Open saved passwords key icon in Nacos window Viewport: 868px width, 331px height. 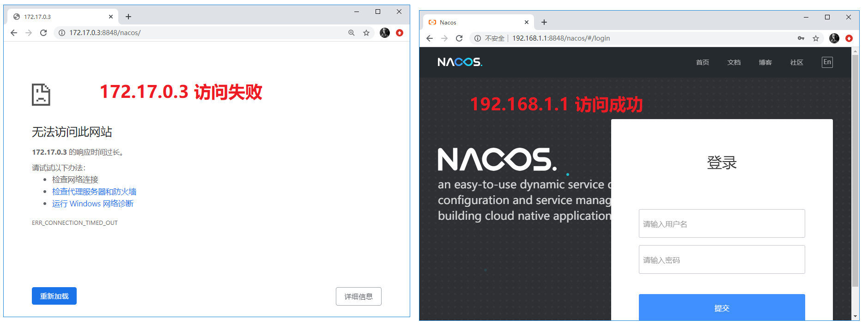pyautogui.click(x=801, y=38)
